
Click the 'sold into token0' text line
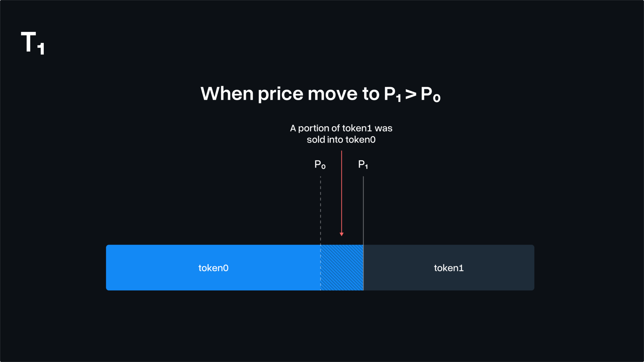[x=341, y=140]
